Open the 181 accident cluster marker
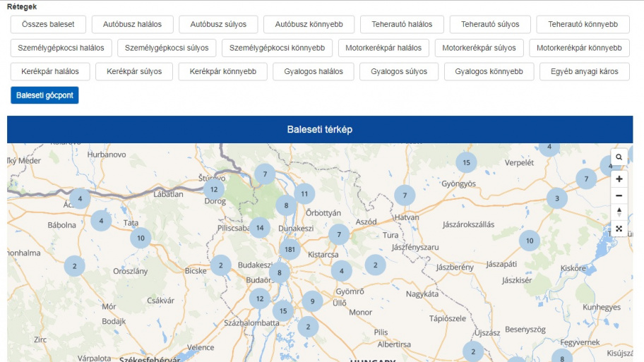 (x=290, y=249)
